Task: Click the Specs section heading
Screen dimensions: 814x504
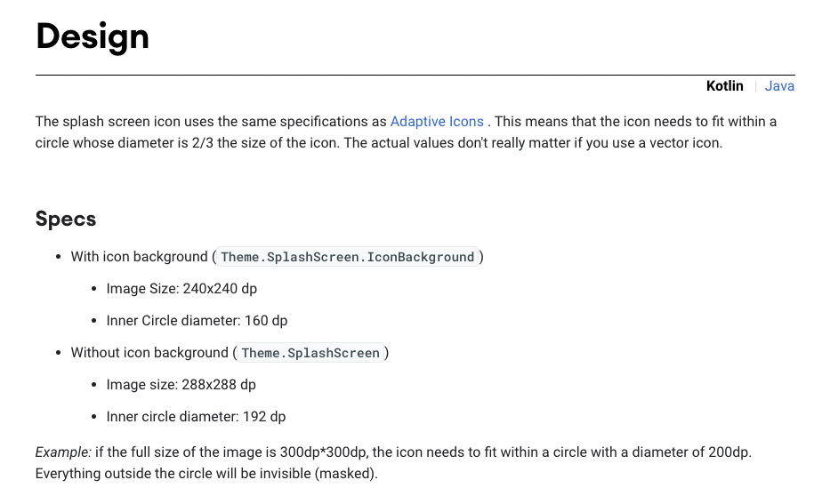Action: (x=66, y=219)
